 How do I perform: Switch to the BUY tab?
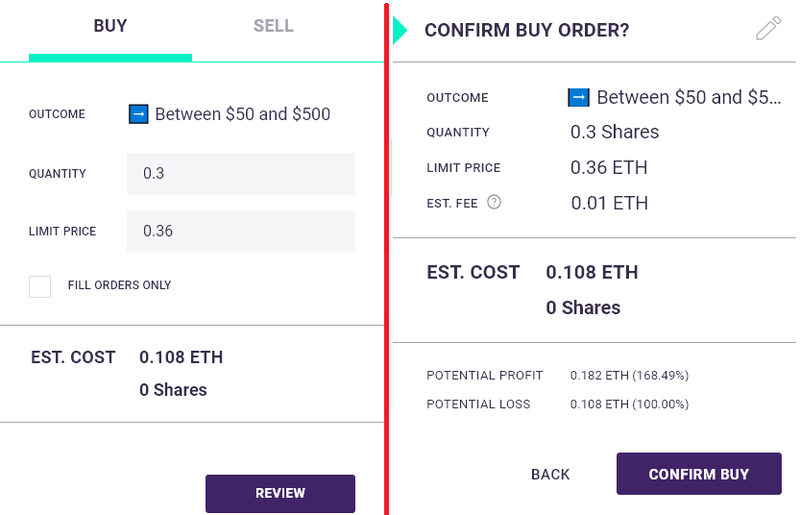point(110,26)
